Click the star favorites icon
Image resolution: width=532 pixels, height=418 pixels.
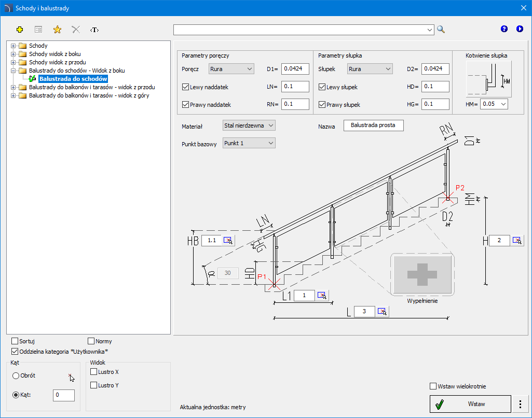point(57,30)
